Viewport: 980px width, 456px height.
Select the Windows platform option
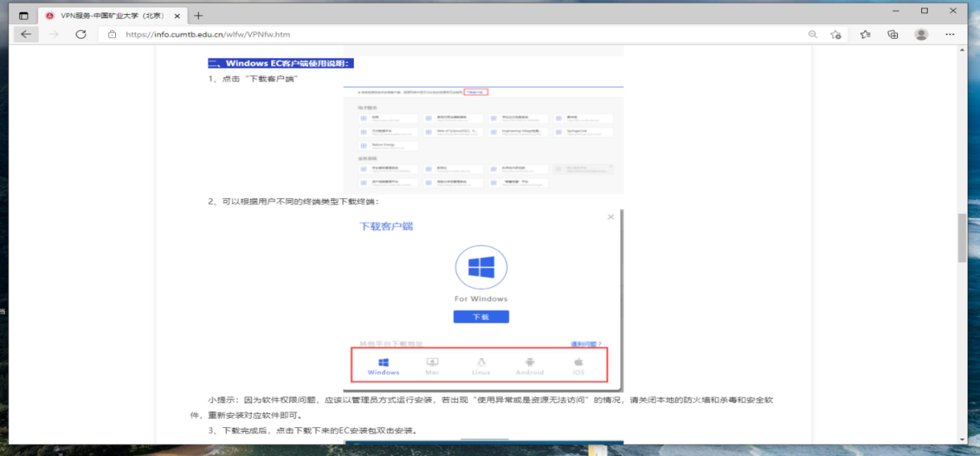(x=384, y=366)
